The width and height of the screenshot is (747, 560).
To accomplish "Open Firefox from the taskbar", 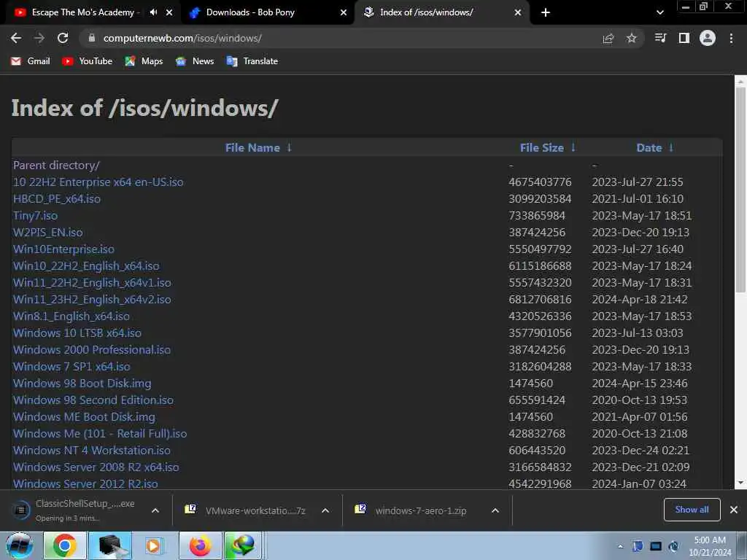I will click(x=200, y=545).
